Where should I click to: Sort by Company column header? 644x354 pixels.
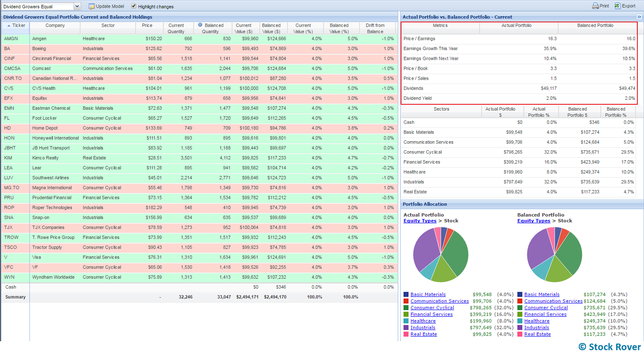pyautogui.click(x=55, y=28)
